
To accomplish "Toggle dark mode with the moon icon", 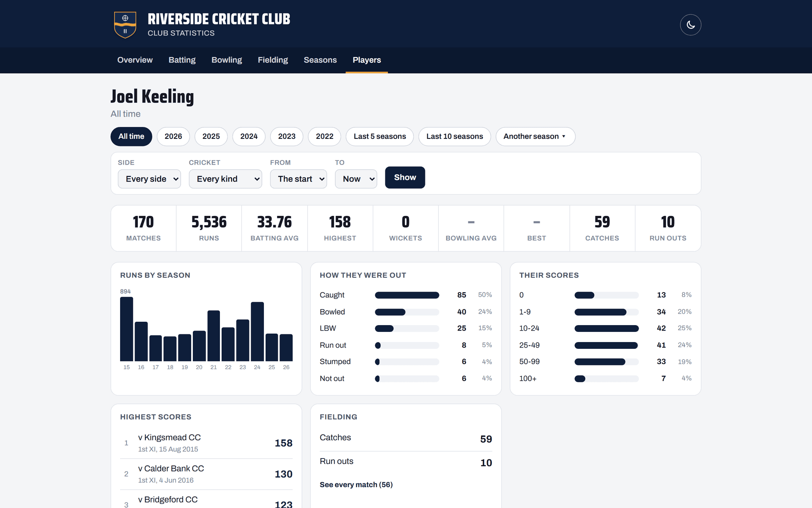I will click(691, 25).
